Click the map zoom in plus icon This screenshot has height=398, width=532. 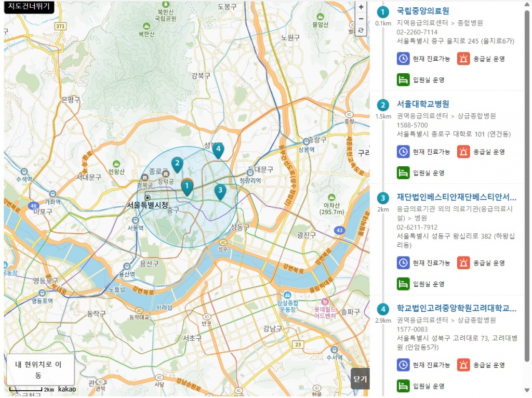click(361, 8)
